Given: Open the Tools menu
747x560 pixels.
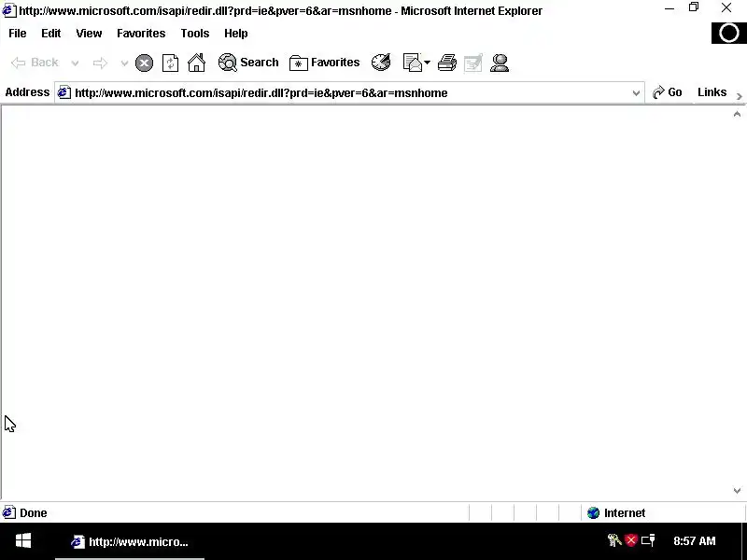Looking at the screenshot, I should pos(195,34).
